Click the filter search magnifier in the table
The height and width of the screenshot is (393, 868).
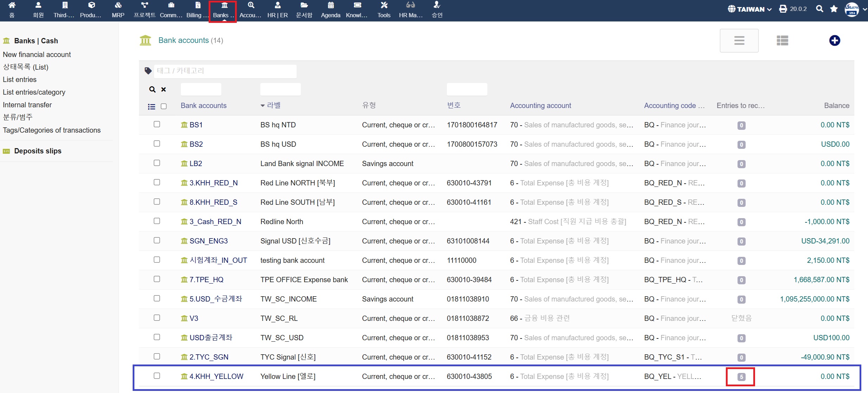click(152, 89)
